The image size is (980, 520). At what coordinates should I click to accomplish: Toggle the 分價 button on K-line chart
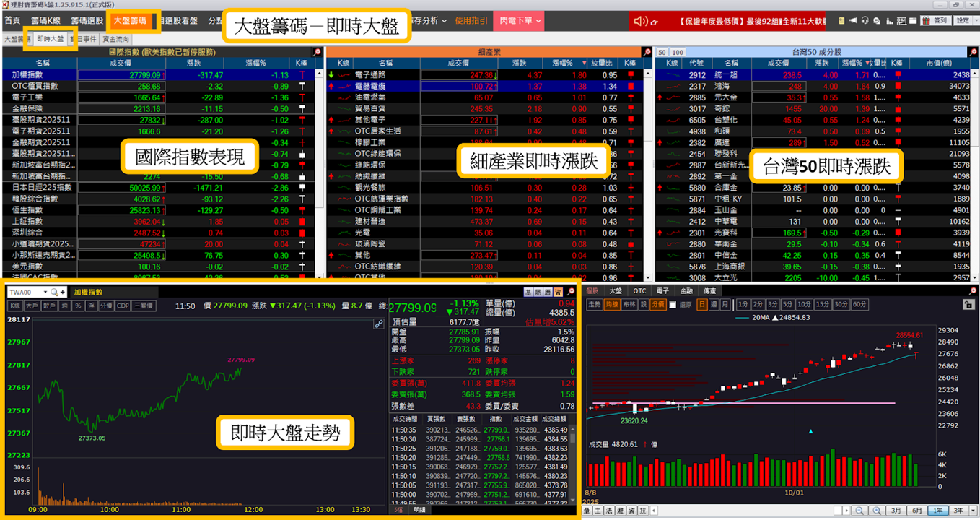coord(658,304)
